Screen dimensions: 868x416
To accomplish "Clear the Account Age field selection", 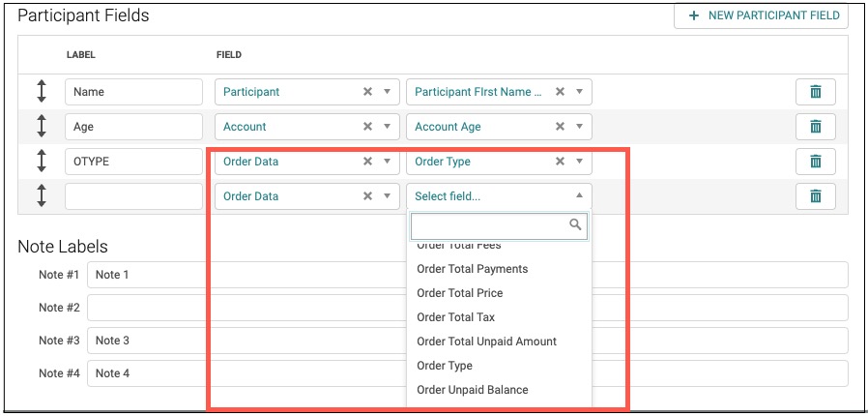I will tap(561, 127).
